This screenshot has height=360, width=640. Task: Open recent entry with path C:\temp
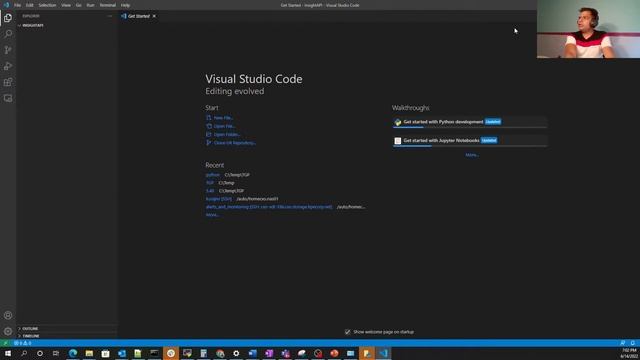(210, 183)
